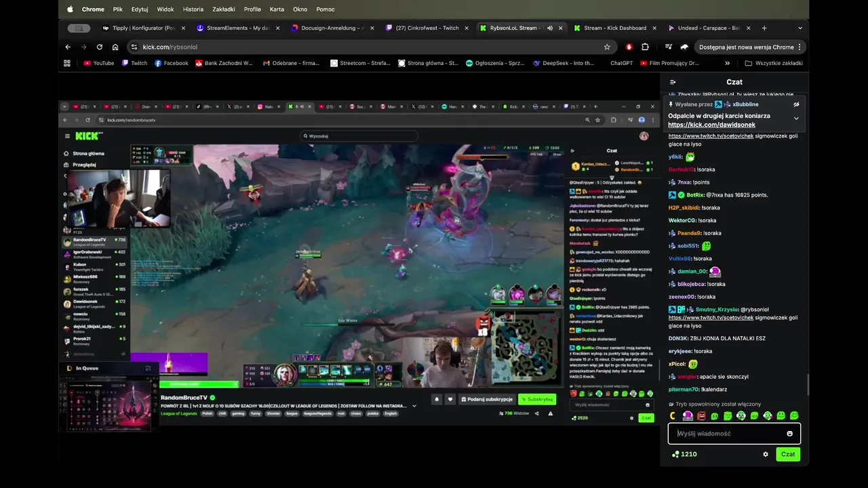Click the streamed hamburger menu icon beside KICK logo
The width and height of the screenshot is (868, 488).
(67, 136)
